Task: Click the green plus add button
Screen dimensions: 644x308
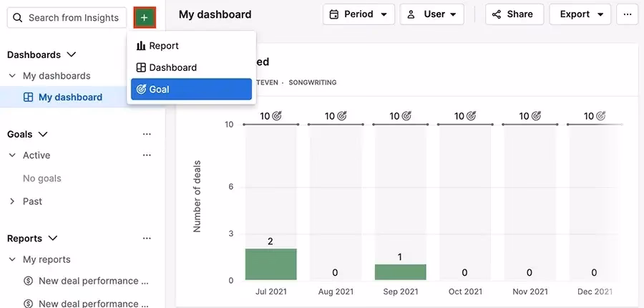Action: click(144, 17)
